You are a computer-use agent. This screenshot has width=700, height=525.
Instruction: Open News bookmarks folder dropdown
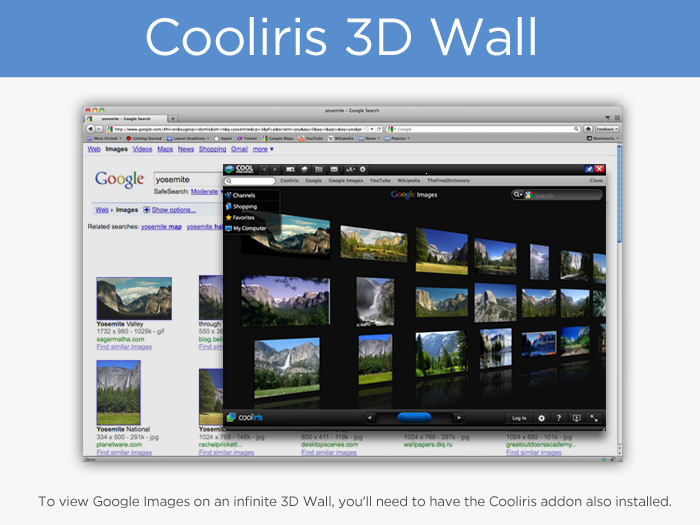(370, 138)
